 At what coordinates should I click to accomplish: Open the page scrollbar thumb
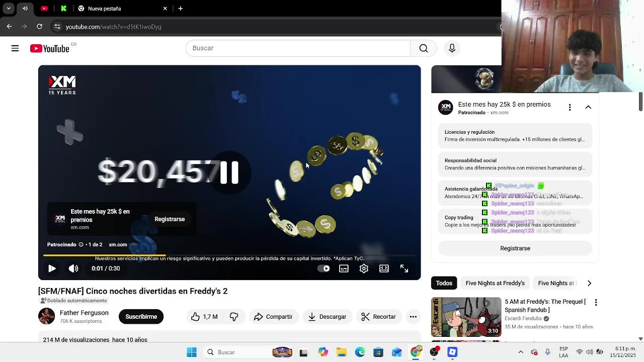pyautogui.click(x=640, y=102)
